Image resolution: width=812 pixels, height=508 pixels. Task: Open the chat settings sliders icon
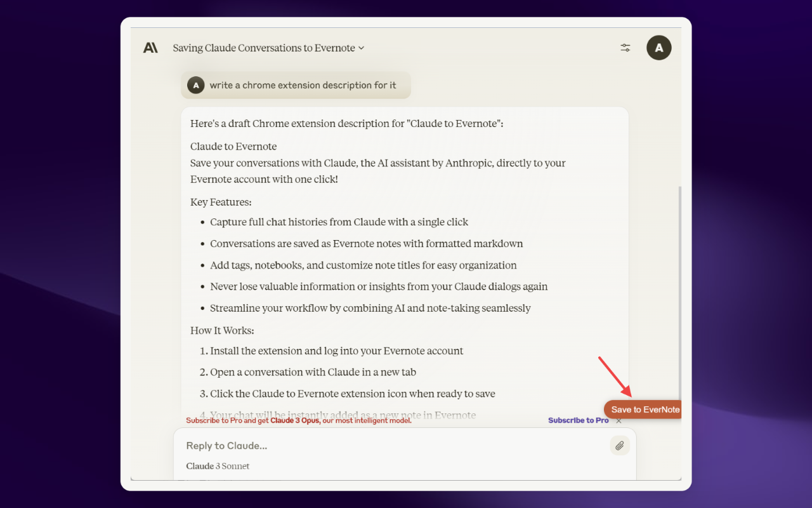(625, 48)
